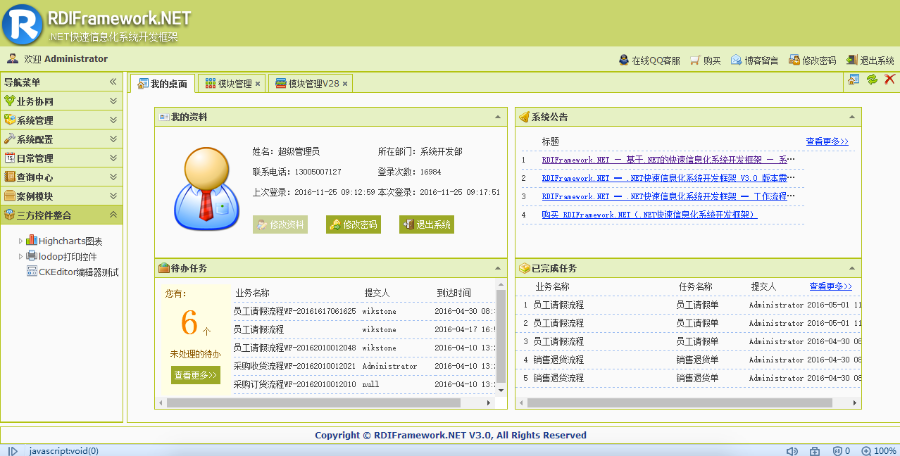
Task: Select pending task WF-20161617061625 row
Action: coord(364,311)
